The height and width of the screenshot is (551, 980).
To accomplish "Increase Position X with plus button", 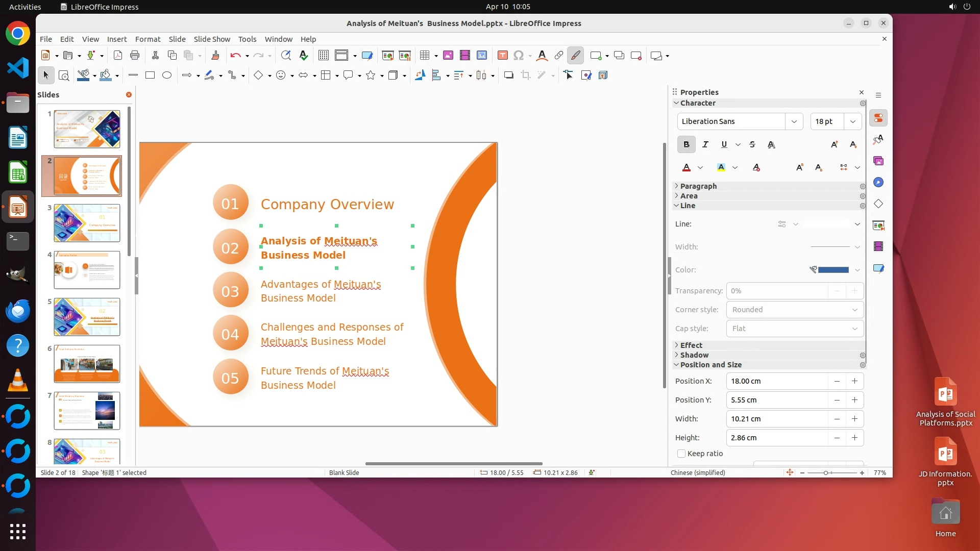I will [x=854, y=381].
